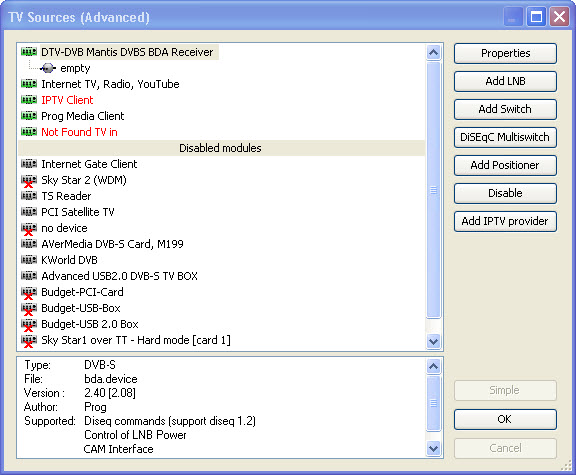The image size is (576, 475).
Task: Click the PCI Satellite TV module icon
Action: [29, 212]
